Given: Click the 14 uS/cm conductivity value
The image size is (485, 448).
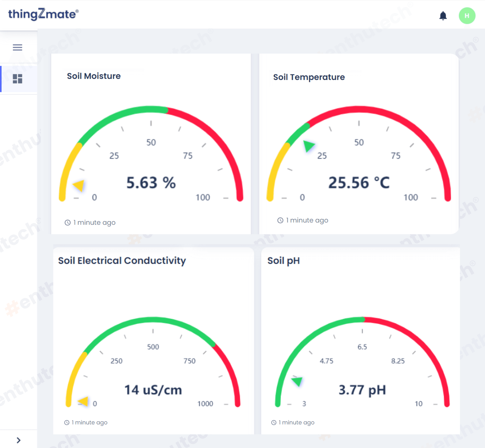Looking at the screenshot, I should click(x=153, y=390).
